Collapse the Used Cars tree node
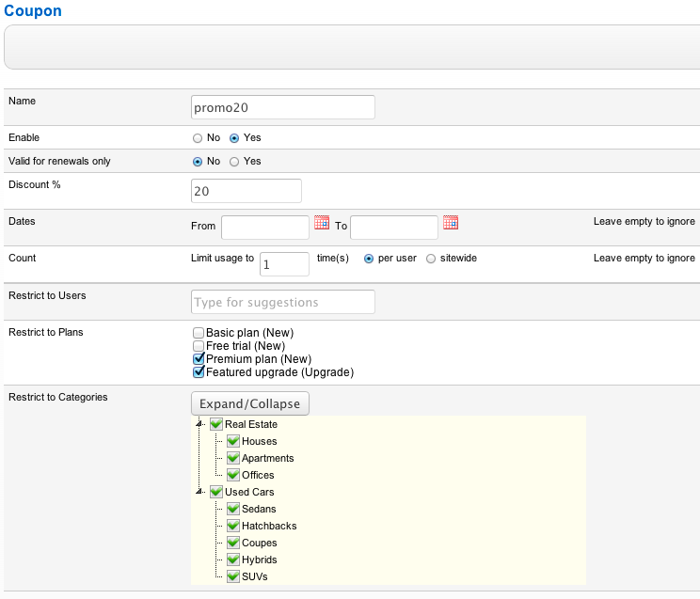 click(199, 492)
